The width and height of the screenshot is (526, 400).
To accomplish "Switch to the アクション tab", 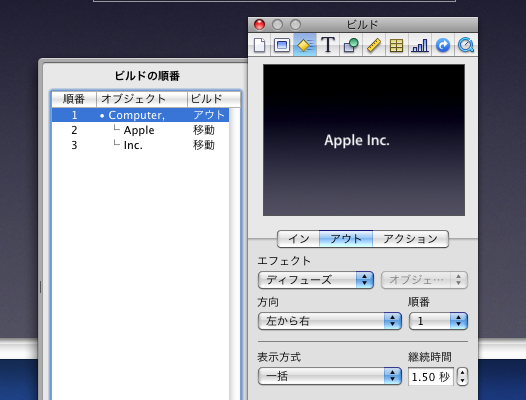I will click(411, 239).
